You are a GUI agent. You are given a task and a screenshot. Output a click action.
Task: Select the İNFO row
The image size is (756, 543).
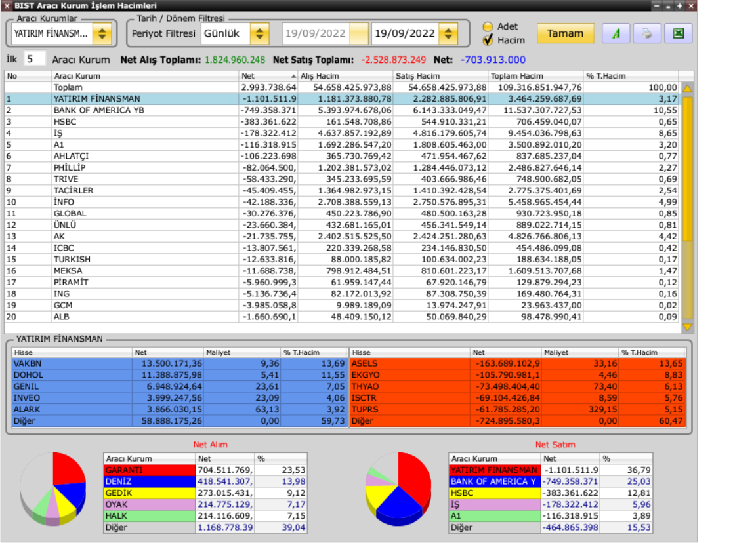click(341, 203)
